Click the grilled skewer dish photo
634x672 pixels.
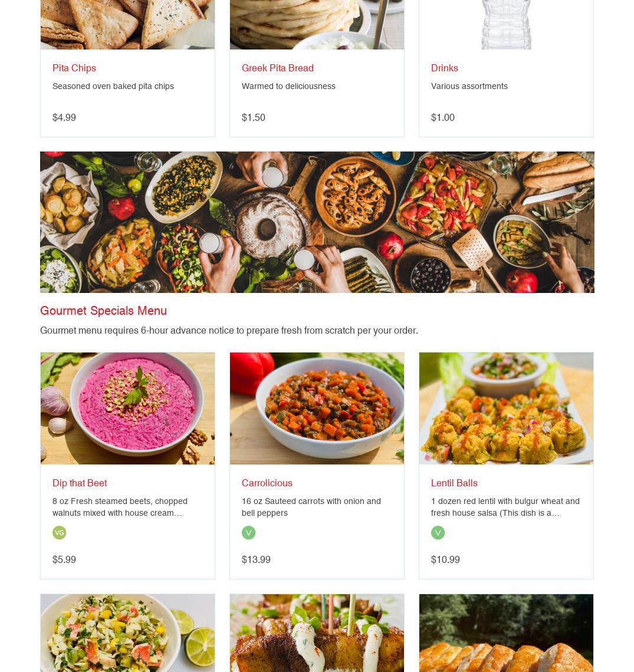(x=317, y=633)
